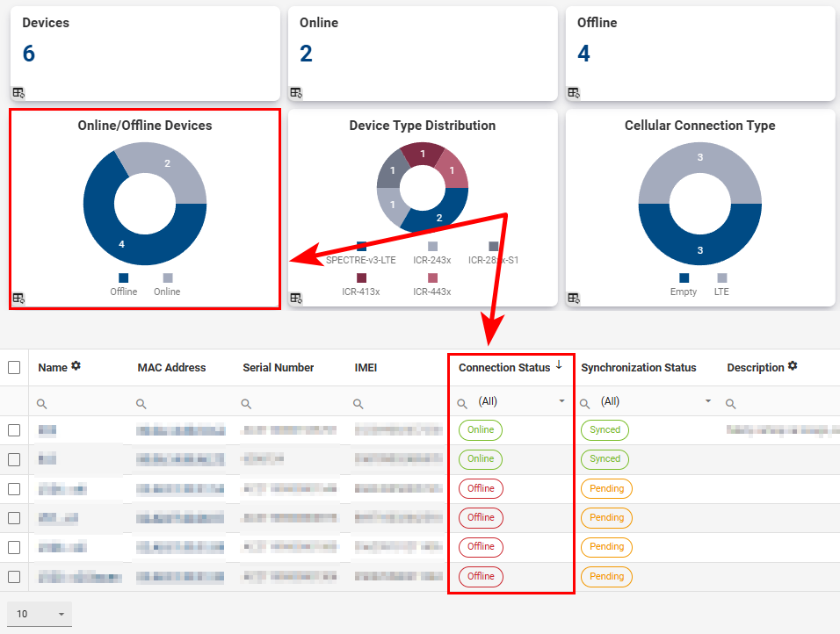The image size is (840, 634).
Task: Toggle the Offline legend swatch in Online/Offline chart
Action: click(123, 277)
